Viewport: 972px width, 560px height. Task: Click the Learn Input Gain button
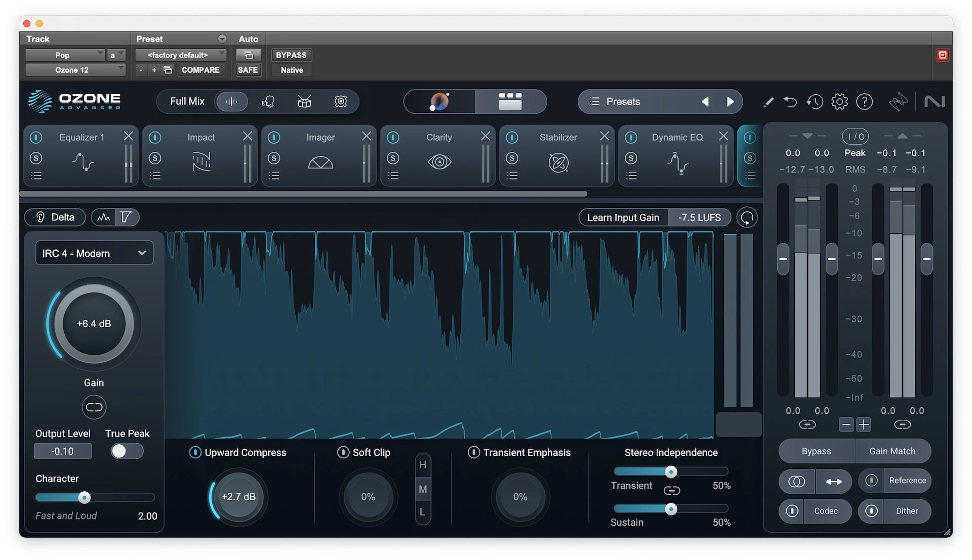pos(623,218)
